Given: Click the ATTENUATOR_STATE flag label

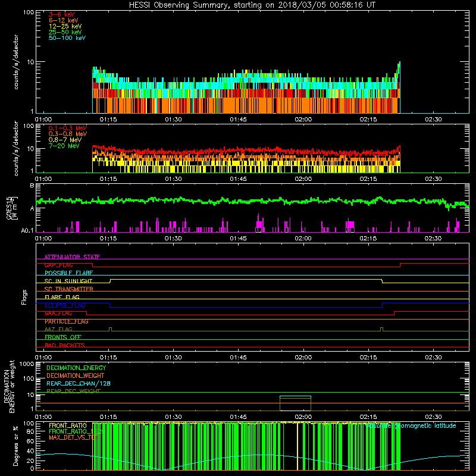Looking at the screenshot, I should coord(72,257).
